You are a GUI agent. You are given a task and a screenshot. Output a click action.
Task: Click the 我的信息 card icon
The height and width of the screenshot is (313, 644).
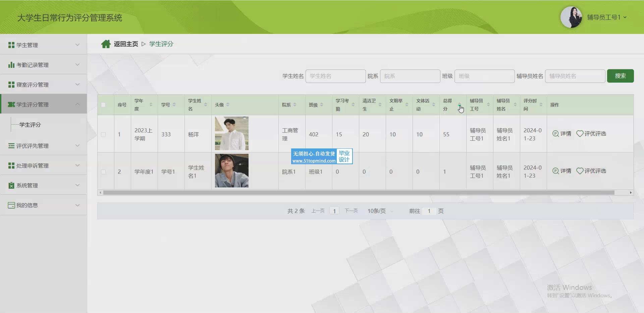[x=11, y=205]
